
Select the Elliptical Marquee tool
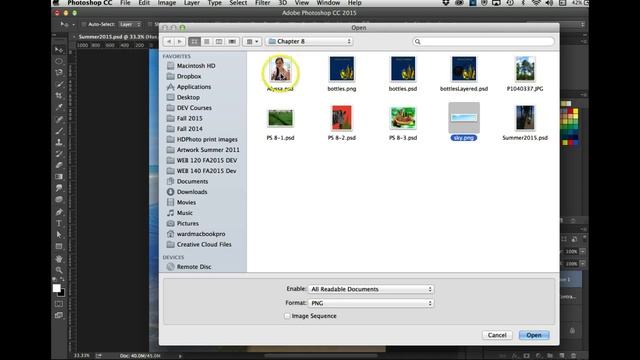(x=59, y=61)
